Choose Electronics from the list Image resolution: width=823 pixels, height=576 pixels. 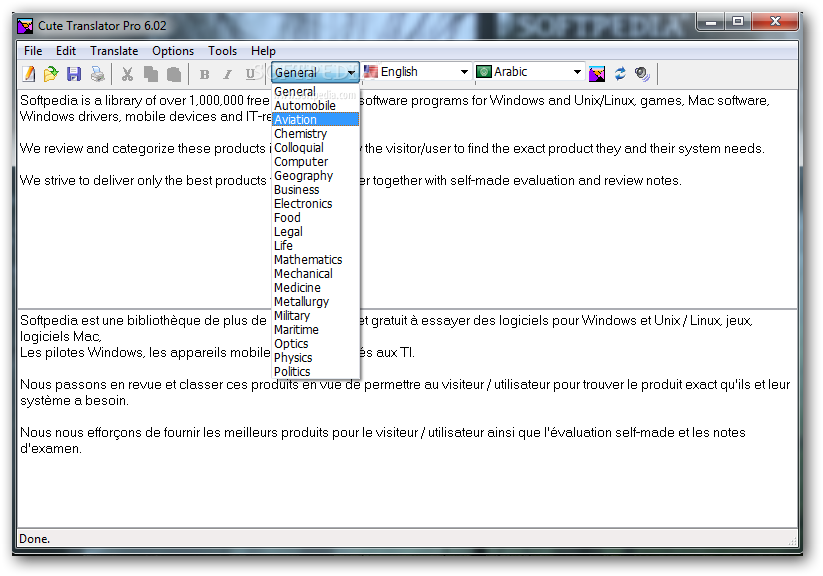[315, 203]
